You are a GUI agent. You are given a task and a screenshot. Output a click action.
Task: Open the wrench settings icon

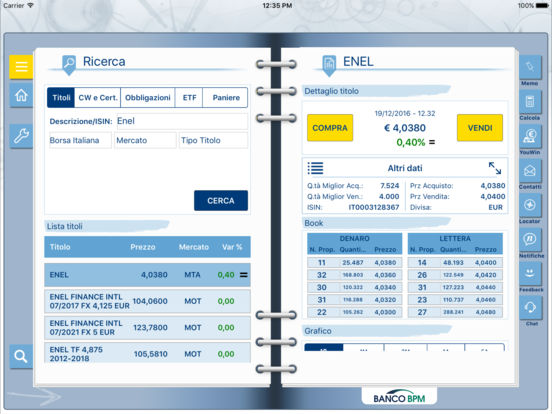tap(21, 136)
